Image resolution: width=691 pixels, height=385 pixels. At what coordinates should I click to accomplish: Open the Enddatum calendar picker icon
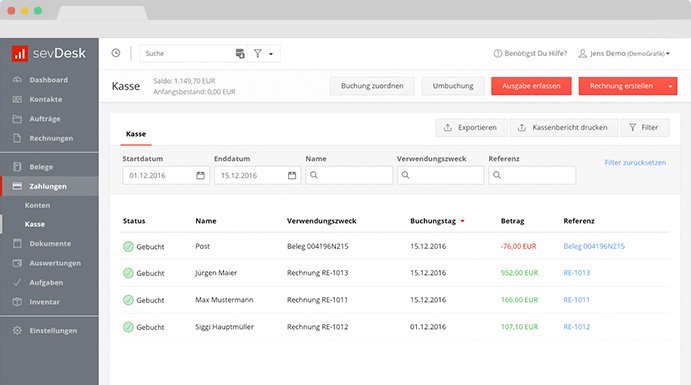(x=292, y=175)
